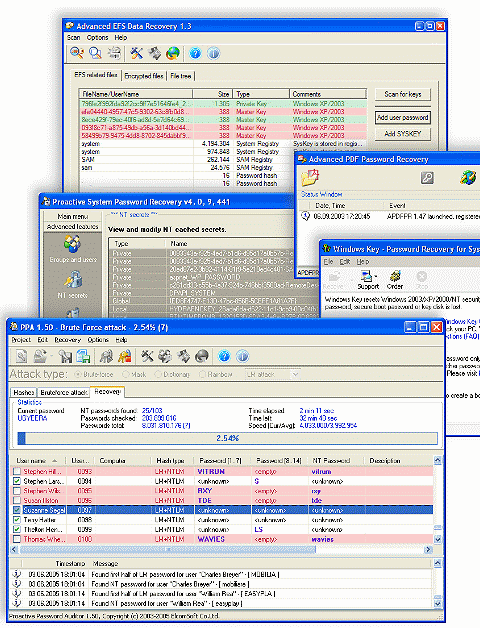Click the gray globe icon in PPA toolbar

coord(202,356)
